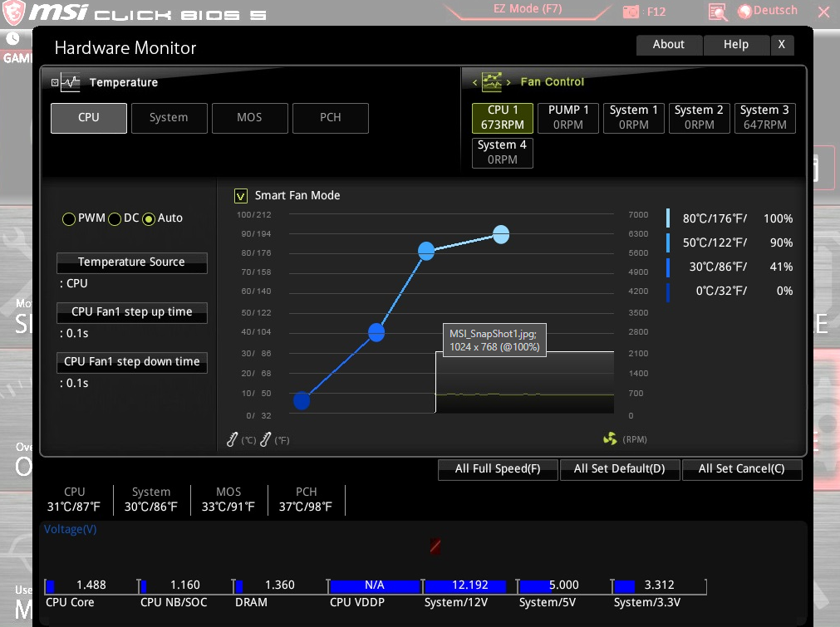Click the 80°C/176°F 100% legend color bar
This screenshot has height=627, width=840.
click(x=668, y=218)
